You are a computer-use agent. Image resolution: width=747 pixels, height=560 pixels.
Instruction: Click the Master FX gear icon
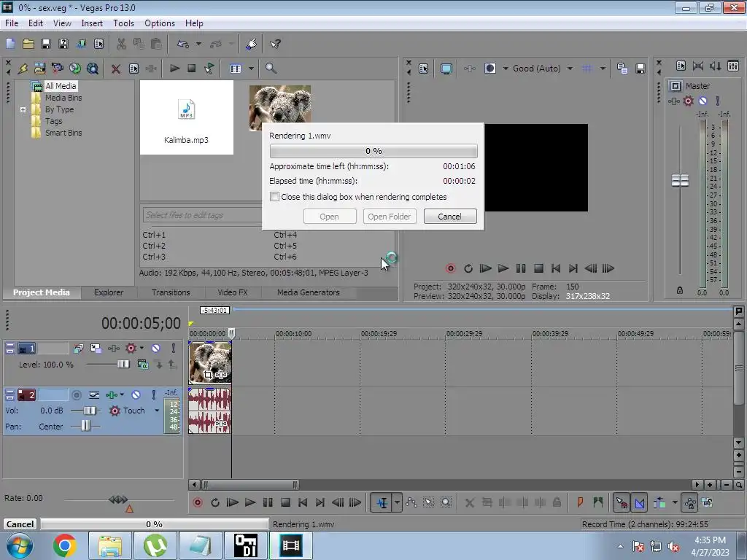pyautogui.click(x=689, y=101)
